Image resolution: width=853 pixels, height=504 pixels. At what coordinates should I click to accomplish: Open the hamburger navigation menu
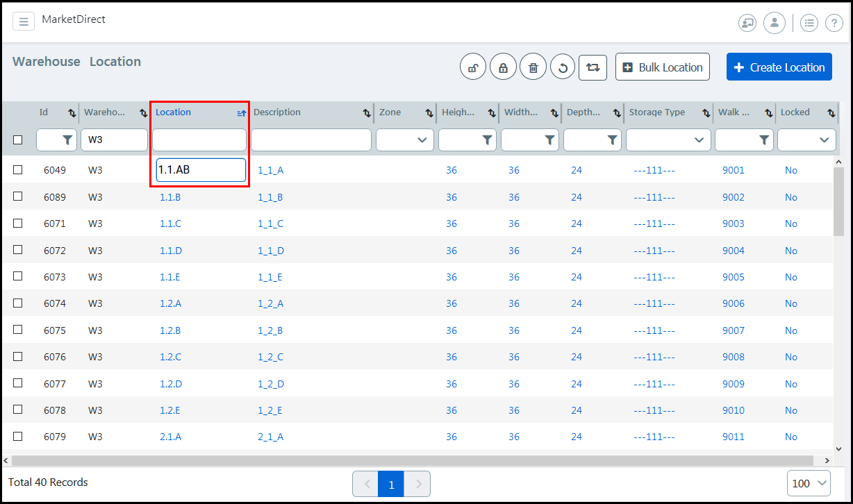(x=24, y=22)
